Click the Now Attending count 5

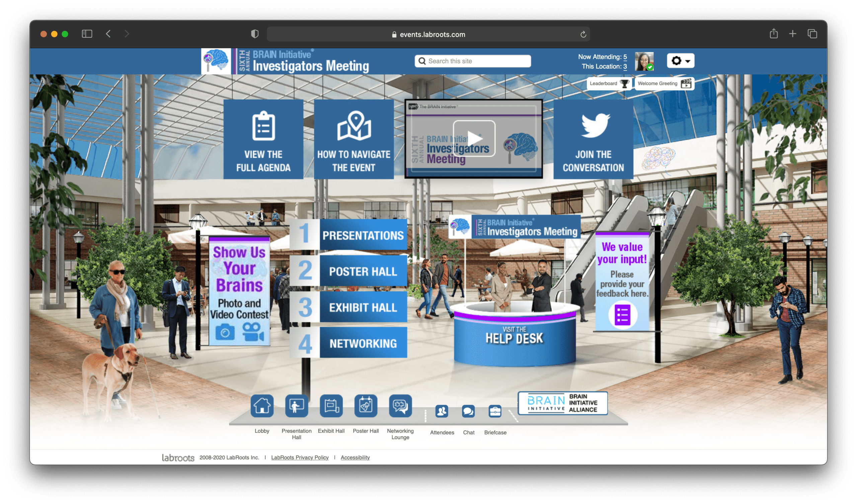click(x=625, y=57)
